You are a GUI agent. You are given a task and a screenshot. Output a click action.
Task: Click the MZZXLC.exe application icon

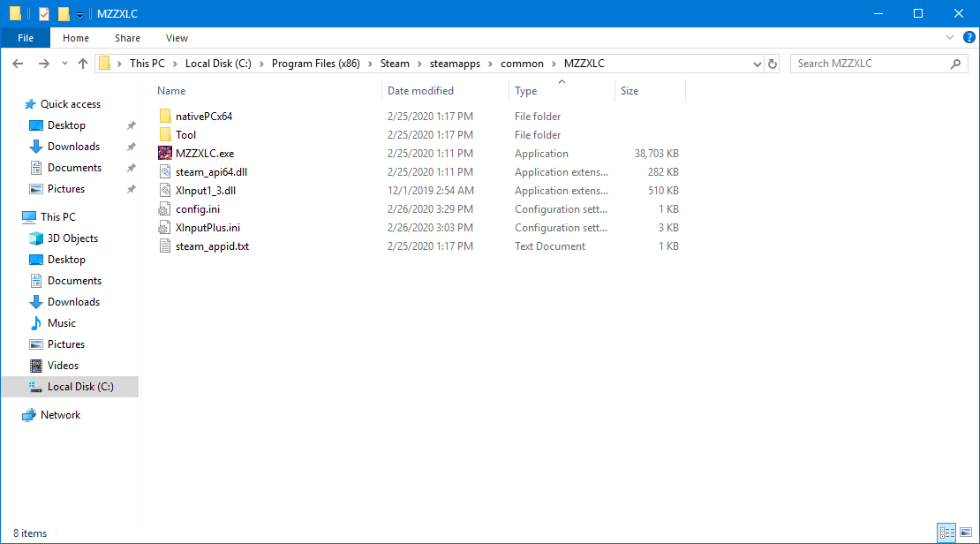tap(165, 154)
